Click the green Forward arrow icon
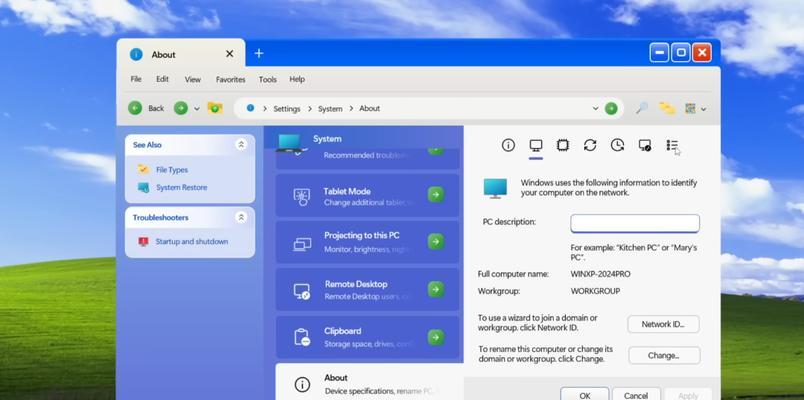This screenshot has width=804, height=400. tap(180, 108)
